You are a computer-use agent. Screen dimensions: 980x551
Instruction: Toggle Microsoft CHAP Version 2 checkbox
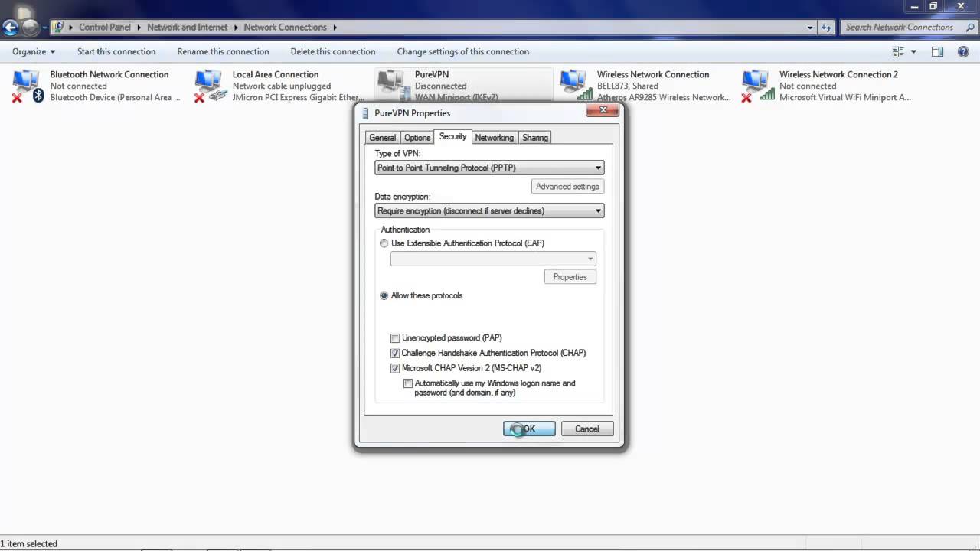click(395, 368)
